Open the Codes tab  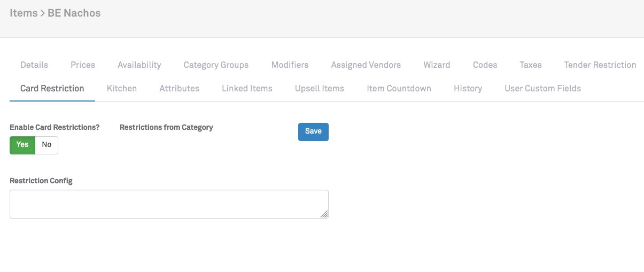[485, 65]
